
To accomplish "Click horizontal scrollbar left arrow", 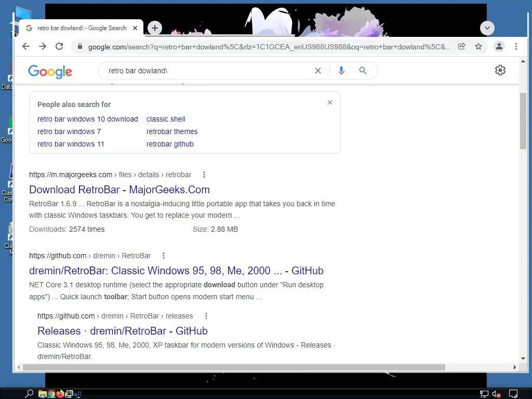I will (x=19, y=367).
